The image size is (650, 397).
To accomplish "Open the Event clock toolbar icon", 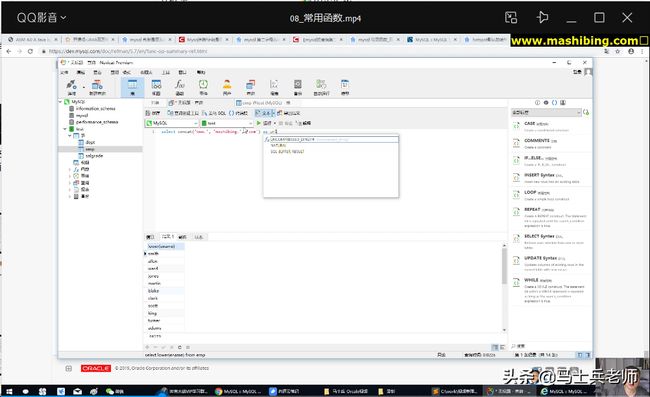I will click(203, 87).
